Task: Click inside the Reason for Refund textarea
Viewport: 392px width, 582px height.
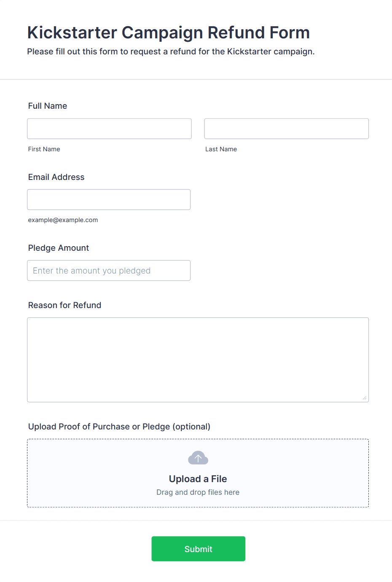Action: (198, 360)
